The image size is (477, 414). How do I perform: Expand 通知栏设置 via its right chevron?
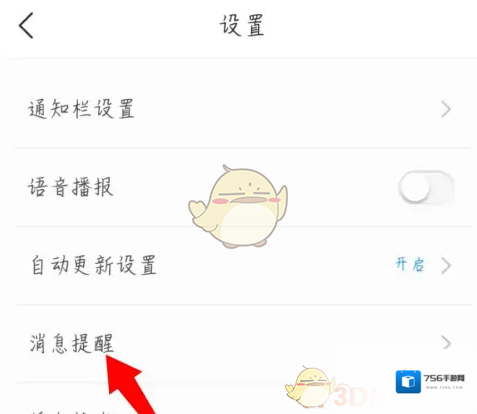pyautogui.click(x=446, y=109)
